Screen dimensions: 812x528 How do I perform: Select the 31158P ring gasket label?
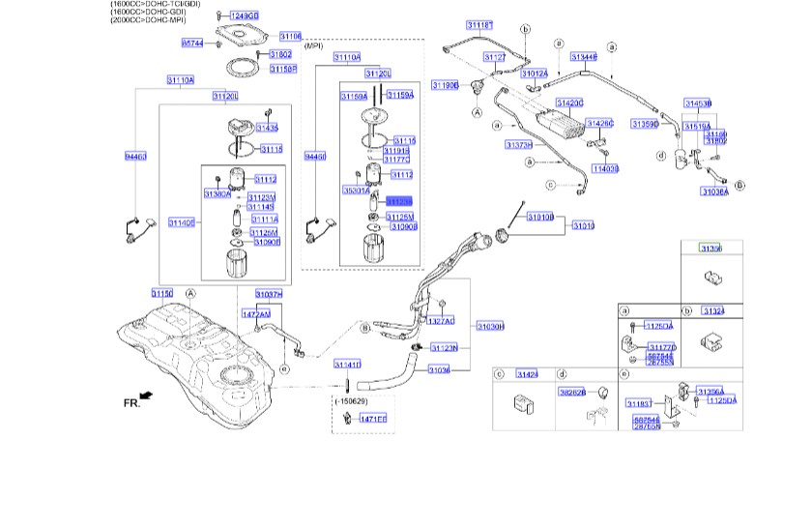[283, 69]
